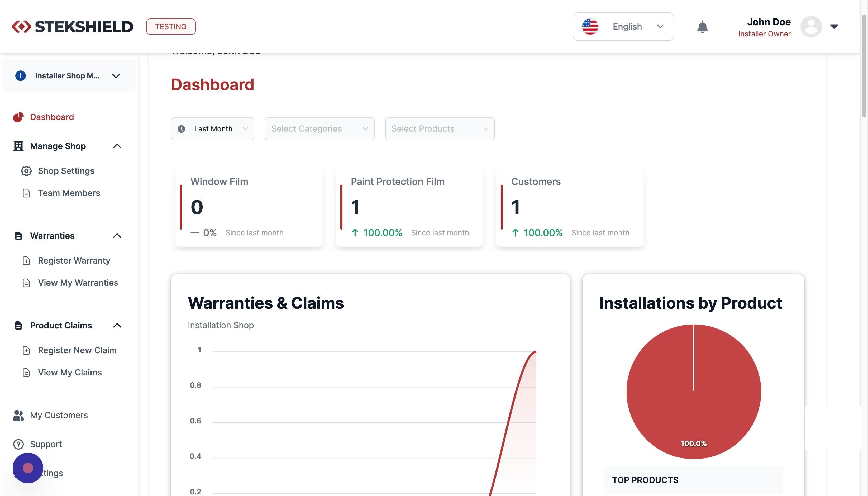The height and width of the screenshot is (496, 868).
Task: Click the Shop Settings gear icon
Action: click(x=26, y=171)
